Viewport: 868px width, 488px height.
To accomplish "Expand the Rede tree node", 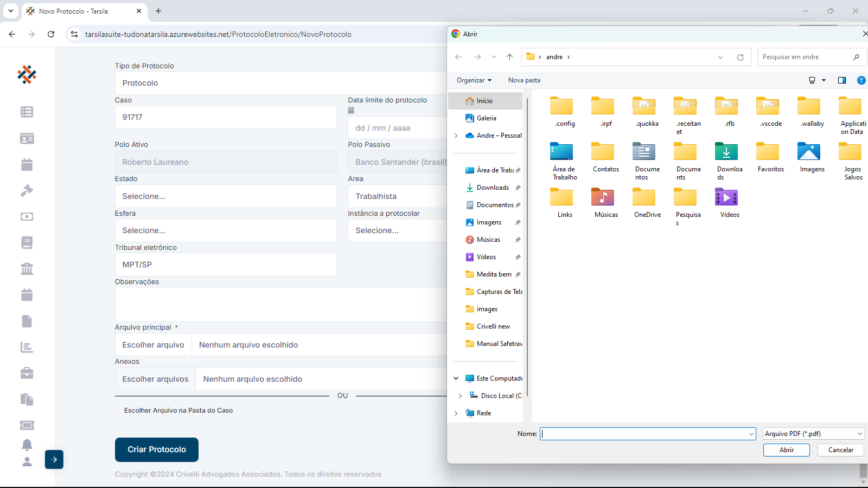I will pyautogui.click(x=456, y=413).
